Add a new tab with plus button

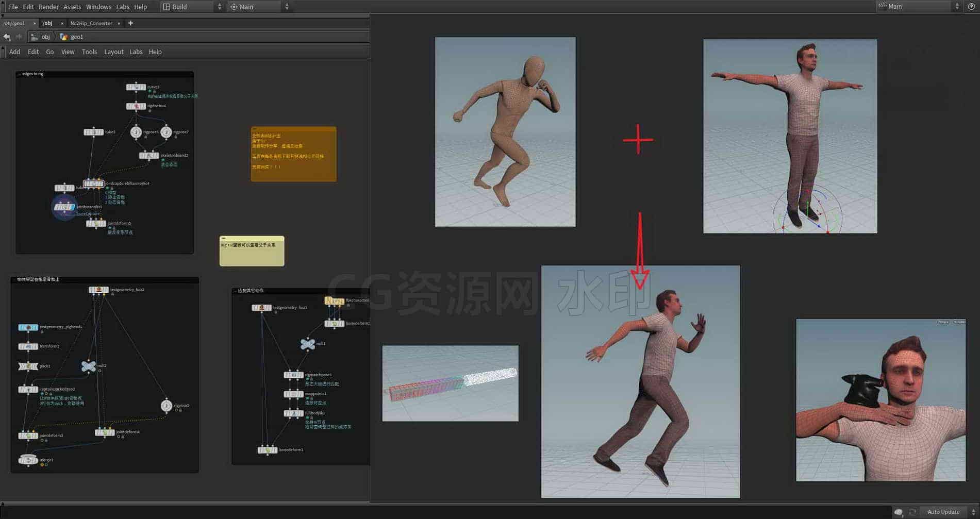coord(130,23)
